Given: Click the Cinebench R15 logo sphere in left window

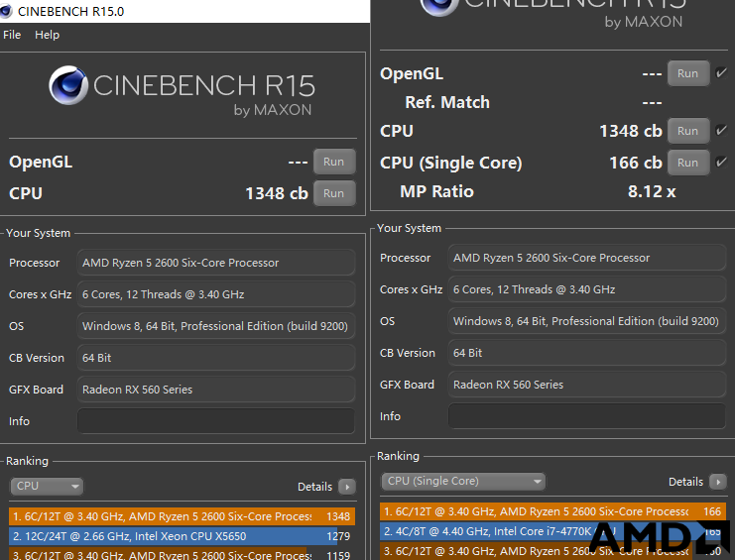Looking at the screenshot, I should (68, 85).
